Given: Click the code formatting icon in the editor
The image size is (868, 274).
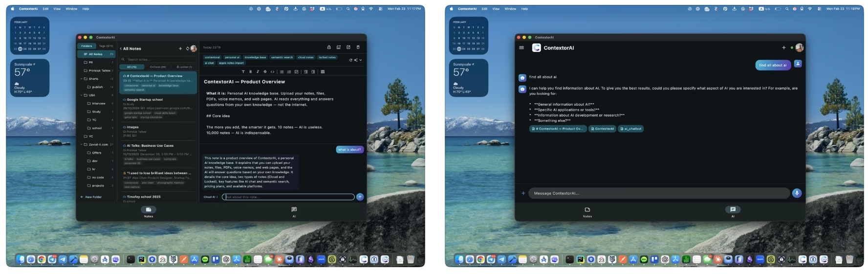Looking at the screenshot, I should (272, 72).
